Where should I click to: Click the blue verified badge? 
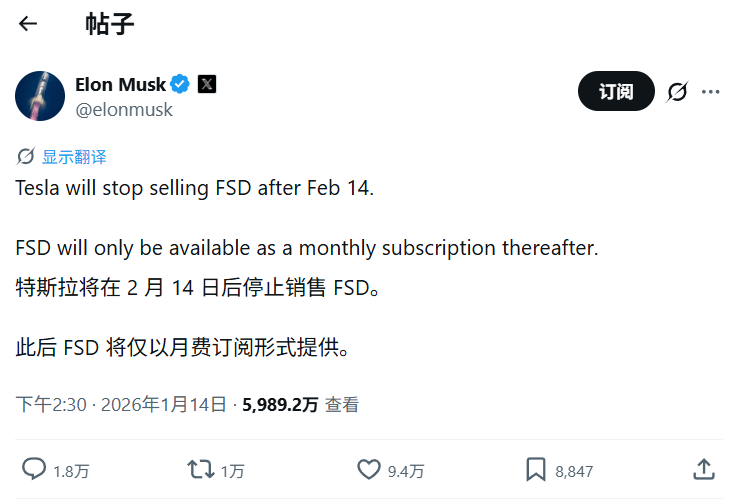[181, 84]
